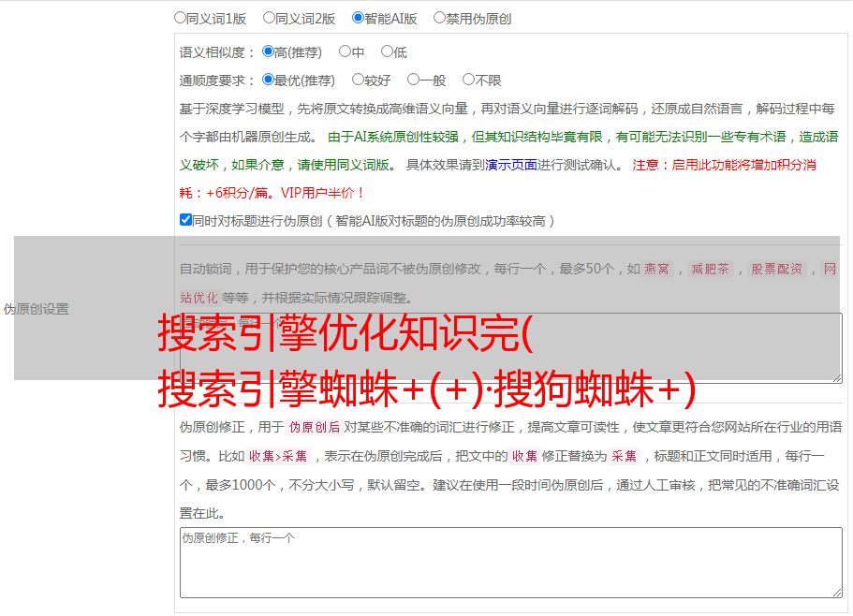
Task: Click the 伪原创后 highlighted tag
Action: (315, 427)
